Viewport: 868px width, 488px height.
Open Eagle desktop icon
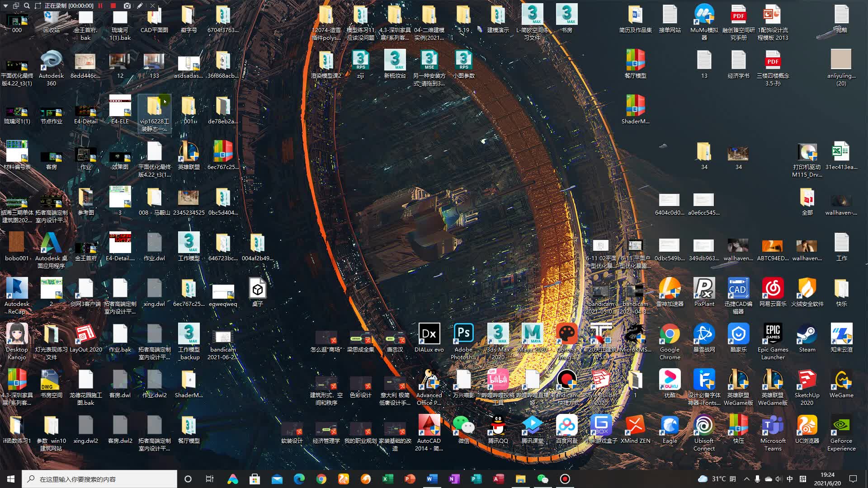[670, 429]
